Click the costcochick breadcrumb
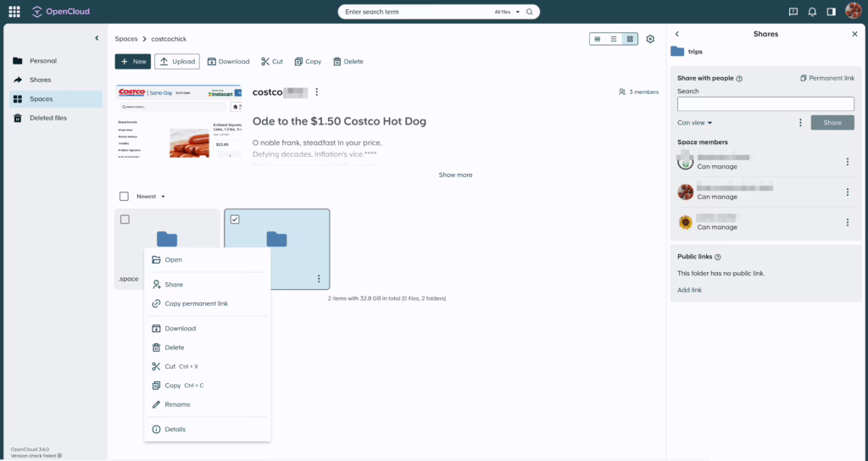Viewport: 868px width, 461px height. (x=169, y=39)
